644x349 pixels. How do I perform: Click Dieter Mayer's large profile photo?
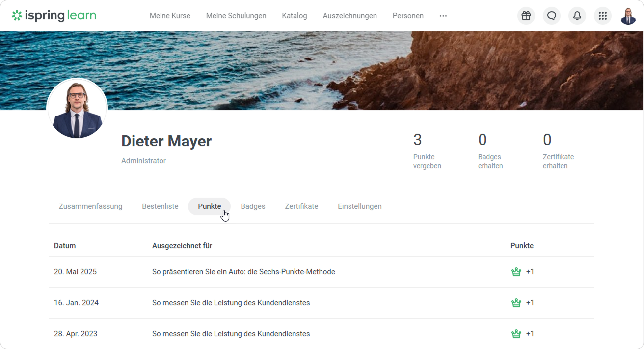[x=77, y=109]
